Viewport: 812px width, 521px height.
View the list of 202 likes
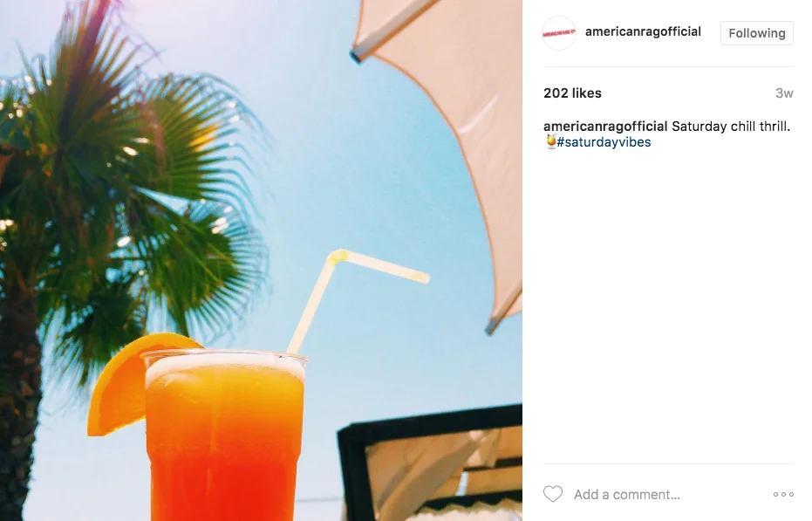[572, 93]
